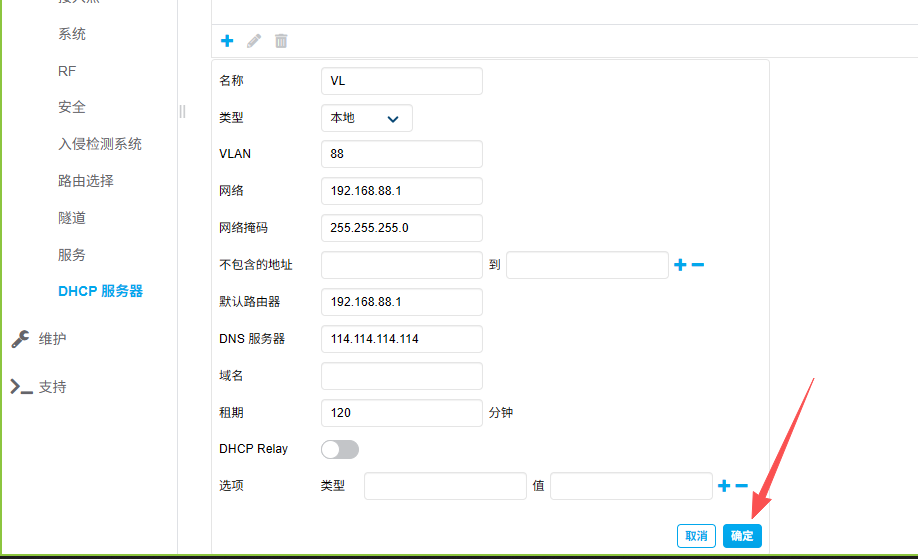Screen dimensions: 918x559
Task: Click the add (+) DHCP entry icon
Action: pyautogui.click(x=227, y=41)
